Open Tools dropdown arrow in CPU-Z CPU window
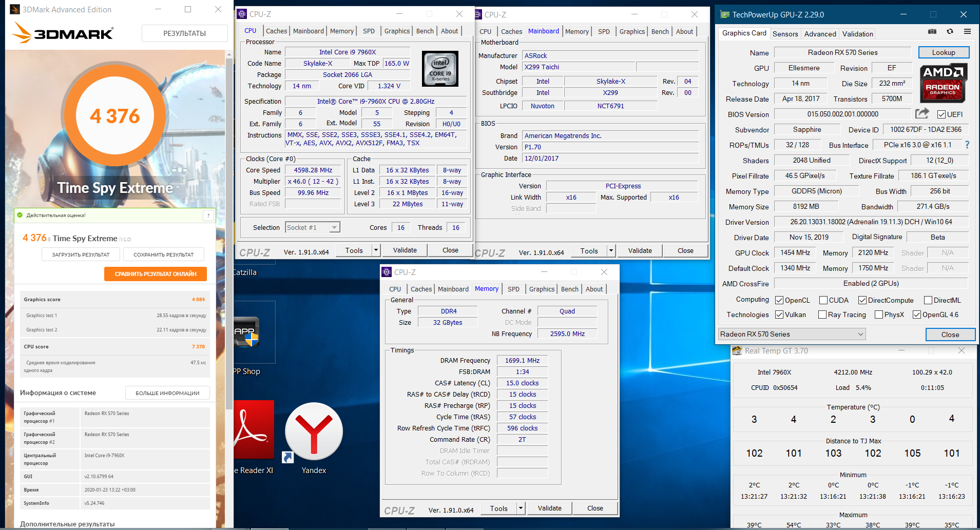The height and width of the screenshot is (530, 980). (376, 250)
